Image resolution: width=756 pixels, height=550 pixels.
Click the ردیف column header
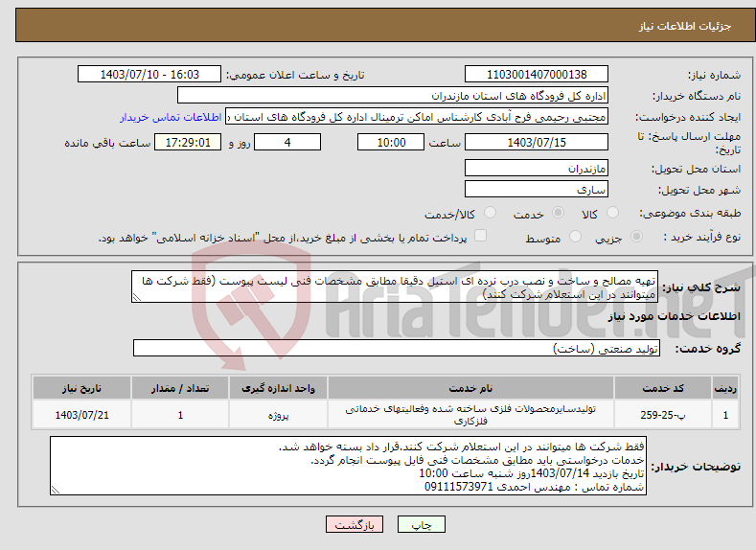[x=725, y=388]
